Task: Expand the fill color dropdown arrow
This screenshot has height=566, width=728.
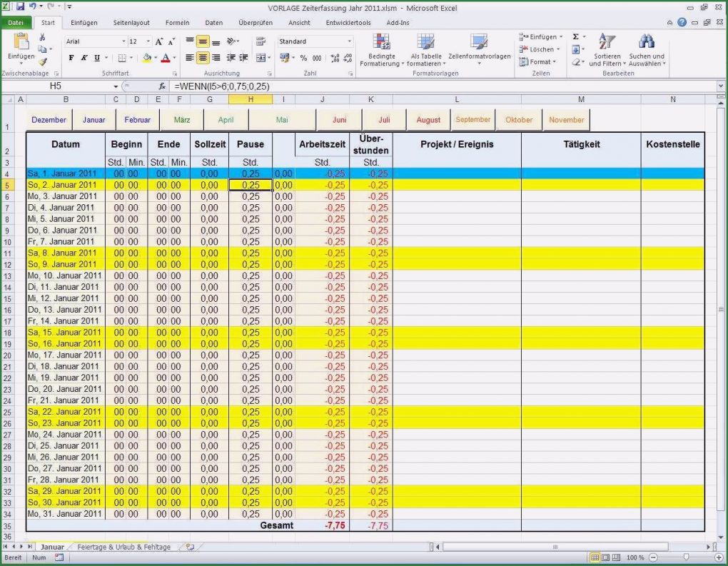Action: (156, 57)
